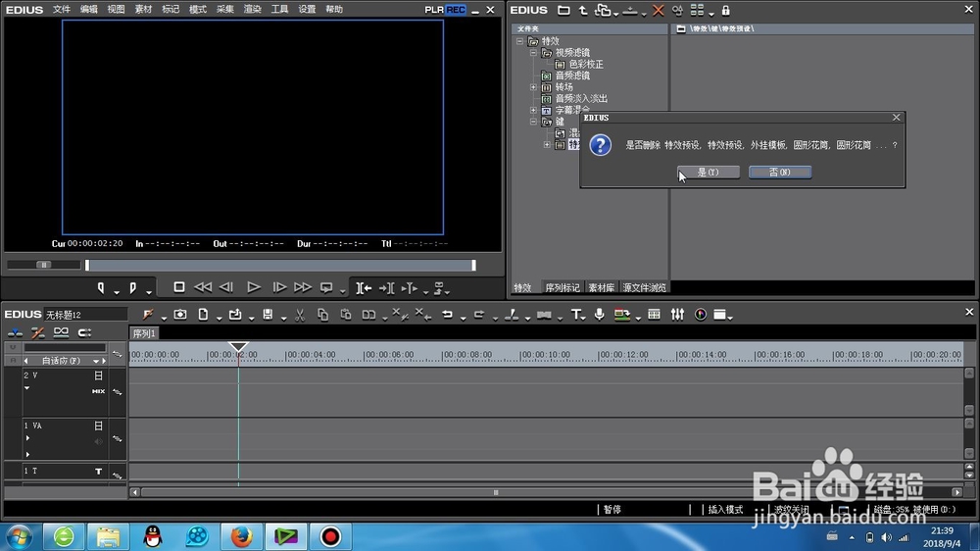Viewport: 980px width, 551px height.
Task: Set the Out point marker
Action: (132, 287)
